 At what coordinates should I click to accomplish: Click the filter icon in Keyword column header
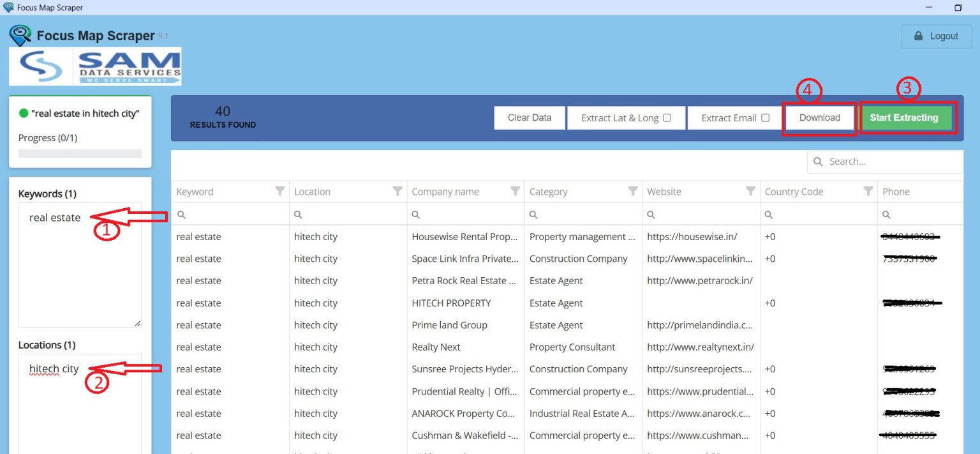pos(279,191)
